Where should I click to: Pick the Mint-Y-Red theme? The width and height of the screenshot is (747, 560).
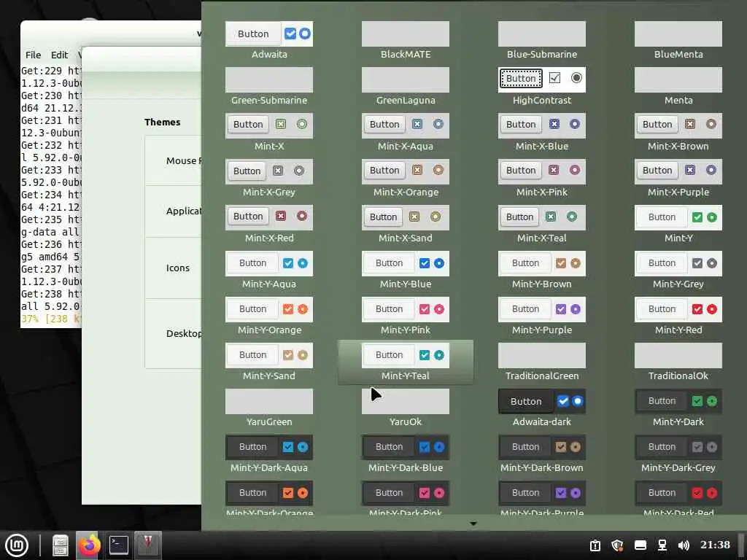coord(678,316)
